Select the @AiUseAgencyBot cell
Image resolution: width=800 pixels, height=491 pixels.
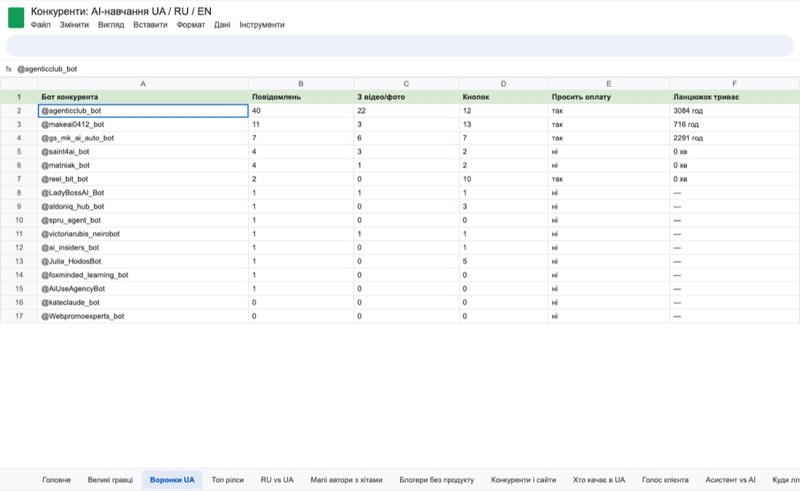pyautogui.click(x=143, y=288)
